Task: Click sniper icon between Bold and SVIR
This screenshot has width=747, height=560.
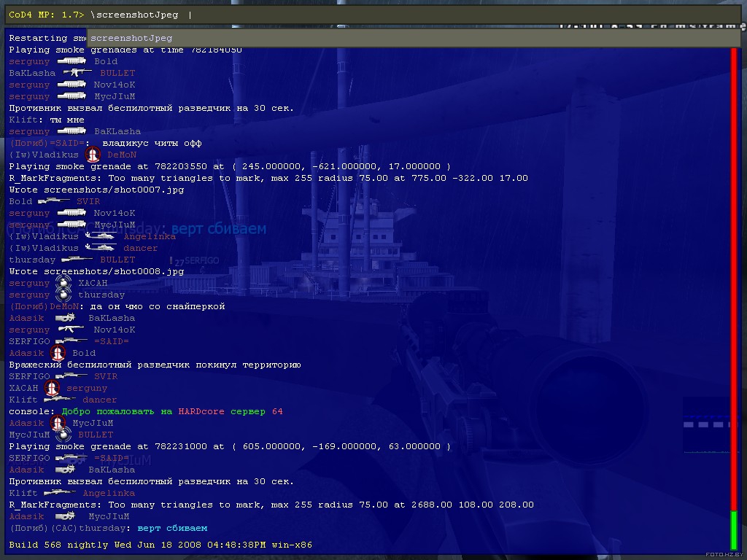Action: tap(53, 201)
